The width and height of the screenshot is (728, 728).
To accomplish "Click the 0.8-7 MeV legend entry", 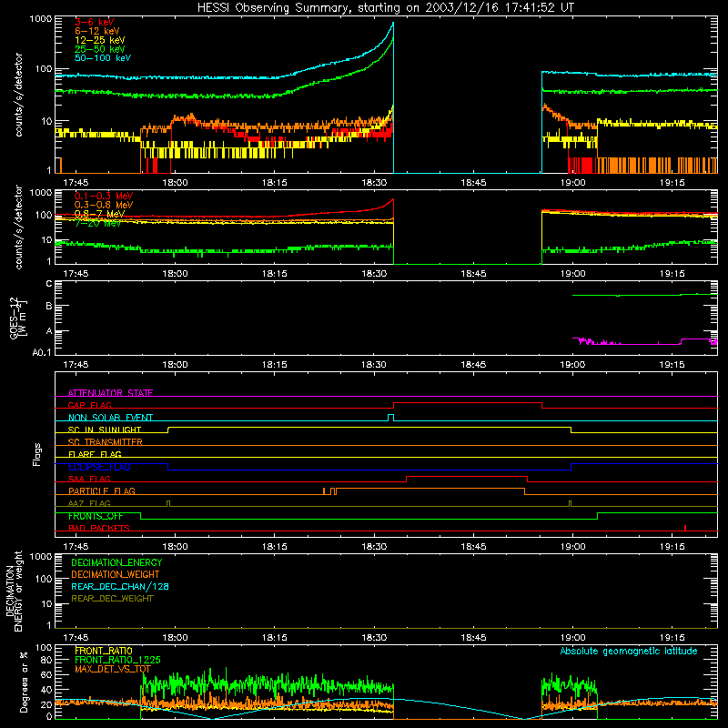I will 100,214.
